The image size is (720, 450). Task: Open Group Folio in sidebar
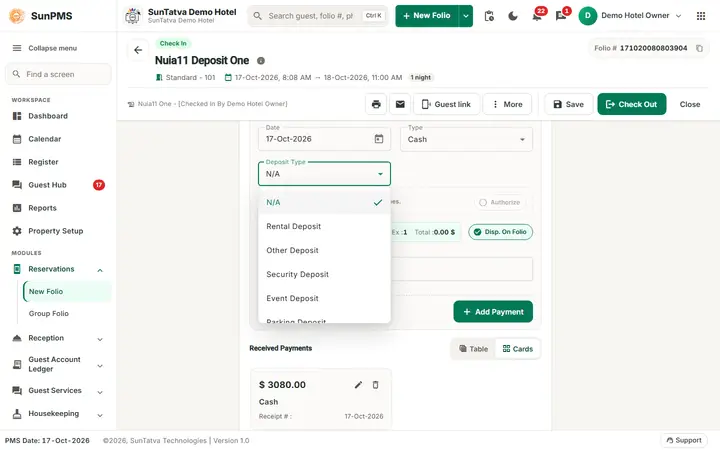[x=67, y=314]
